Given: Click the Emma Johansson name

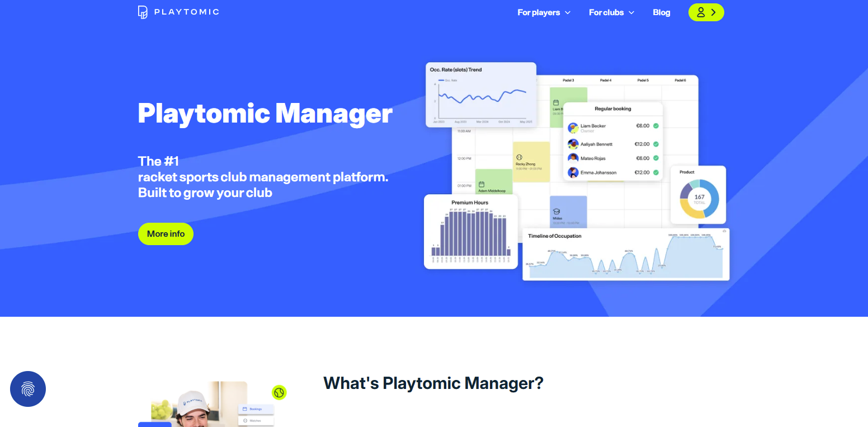Looking at the screenshot, I should tap(598, 172).
